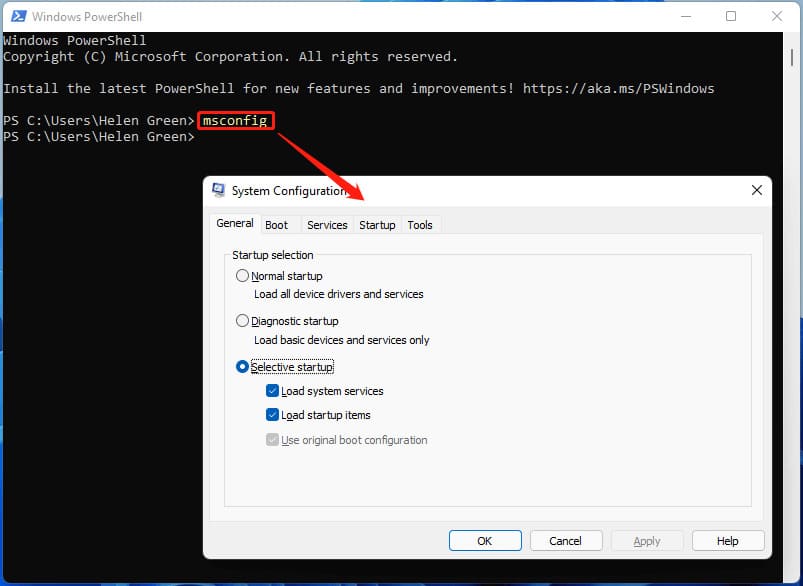Close the System Configuration dialog
Image resolution: width=803 pixels, height=586 pixels.
[756, 190]
